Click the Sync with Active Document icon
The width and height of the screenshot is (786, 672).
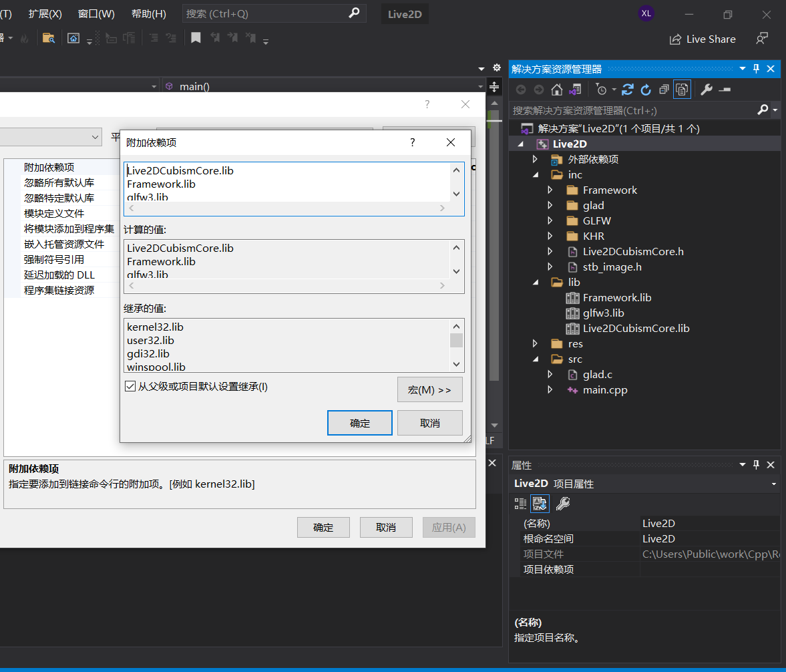coord(628,90)
